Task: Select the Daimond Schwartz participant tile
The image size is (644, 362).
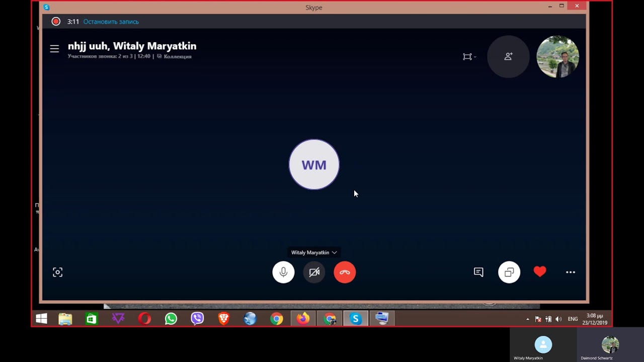Action: click(610, 345)
